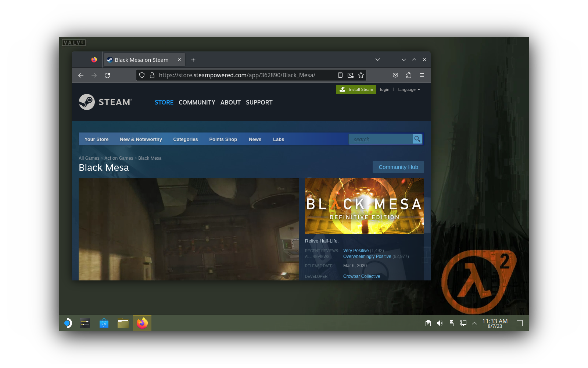Open the Crowbar Collective developer link
588x368 pixels.
point(362,276)
